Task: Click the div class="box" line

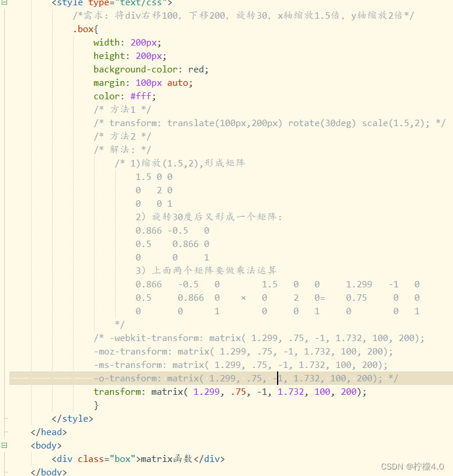Action: click(139, 458)
